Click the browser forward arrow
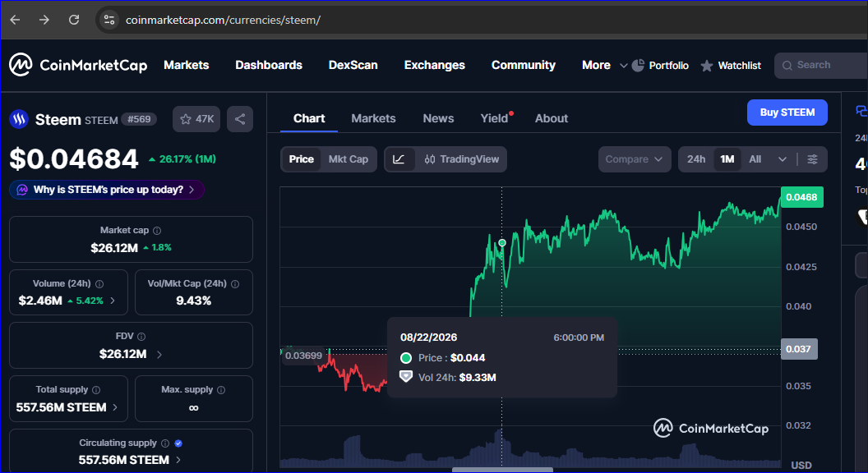The width and height of the screenshot is (868, 473). pyautogui.click(x=44, y=20)
